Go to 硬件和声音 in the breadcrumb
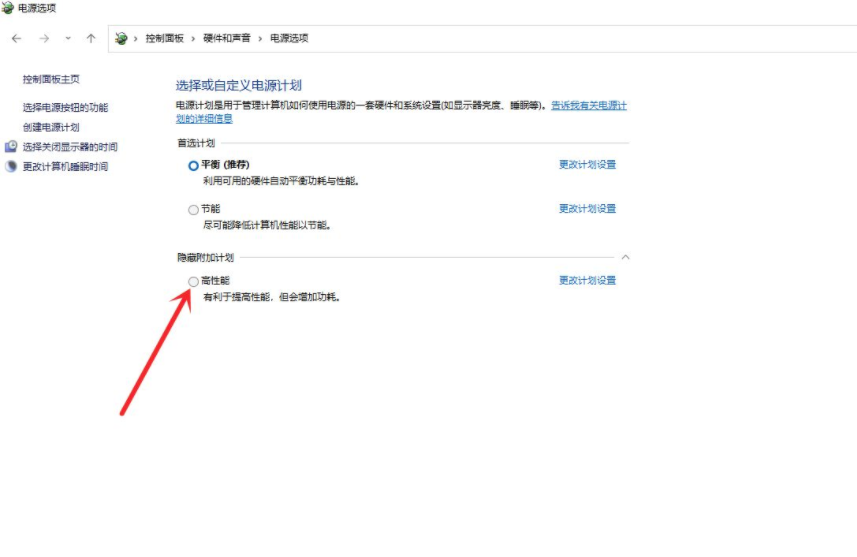 click(x=227, y=38)
